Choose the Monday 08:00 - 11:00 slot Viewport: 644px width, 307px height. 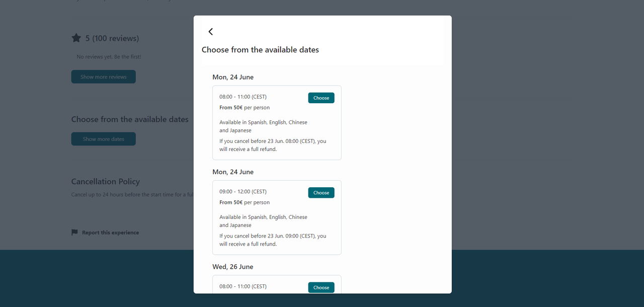click(x=321, y=98)
